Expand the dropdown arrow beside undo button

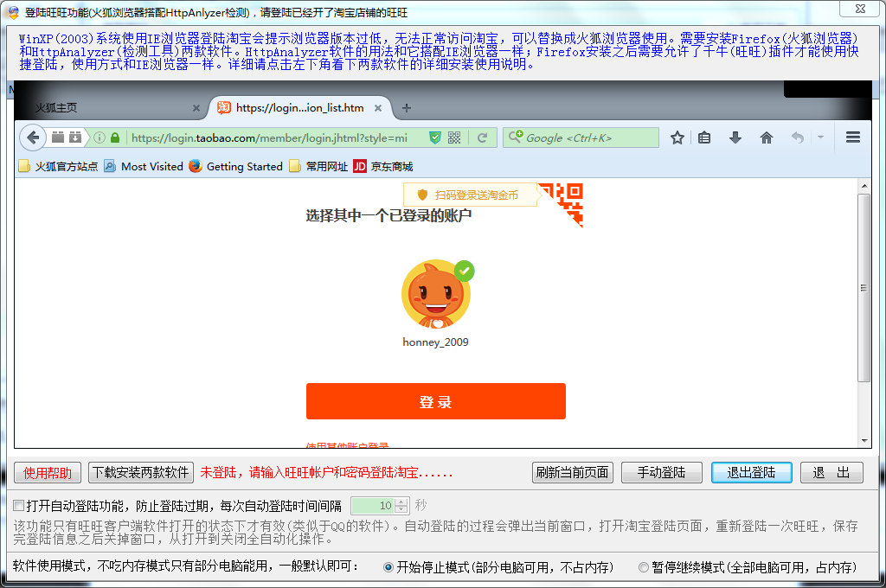coord(819,137)
